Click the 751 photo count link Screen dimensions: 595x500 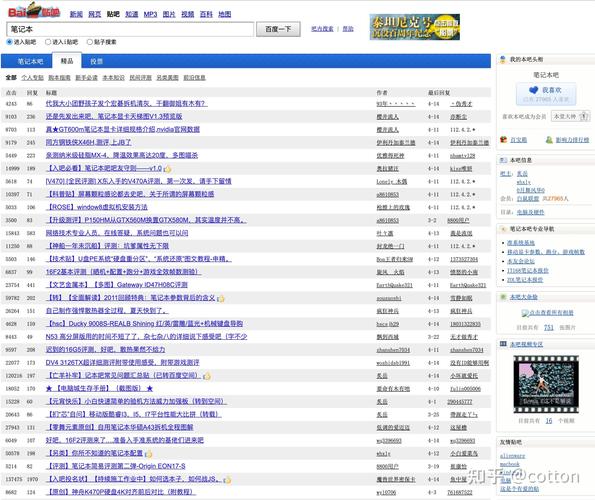[549, 327]
